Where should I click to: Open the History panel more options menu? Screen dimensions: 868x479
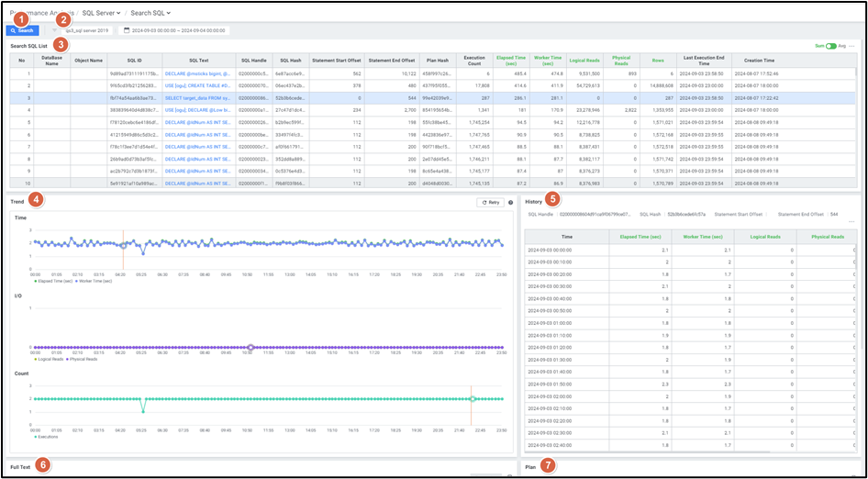click(851, 221)
